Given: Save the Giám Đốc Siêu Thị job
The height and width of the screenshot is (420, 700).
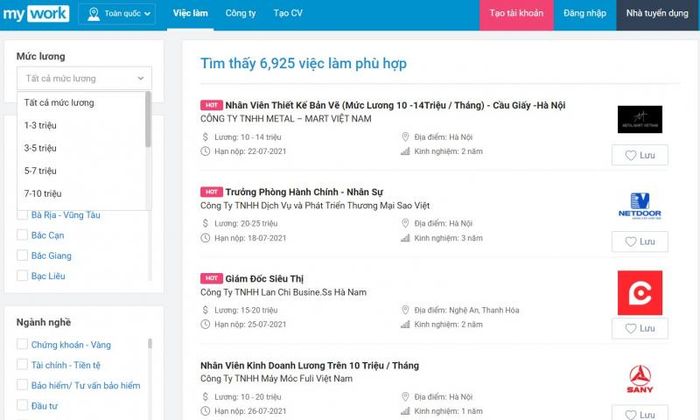Looking at the screenshot, I should pyautogui.click(x=639, y=328).
